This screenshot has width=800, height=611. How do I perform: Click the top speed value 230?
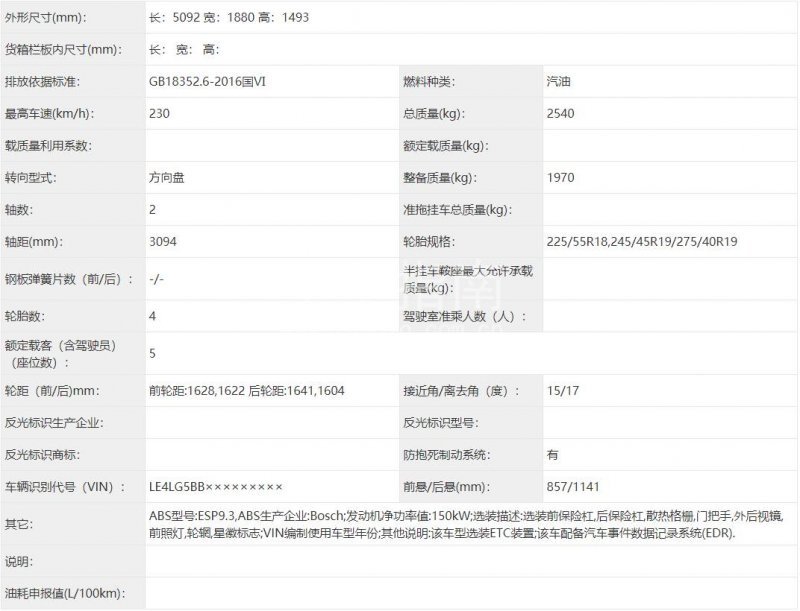coord(158,113)
